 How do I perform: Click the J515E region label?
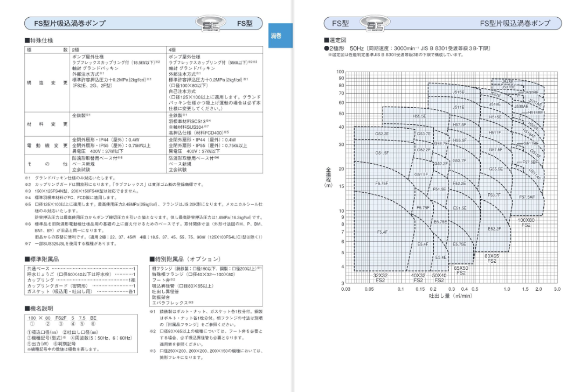[x=458, y=92]
